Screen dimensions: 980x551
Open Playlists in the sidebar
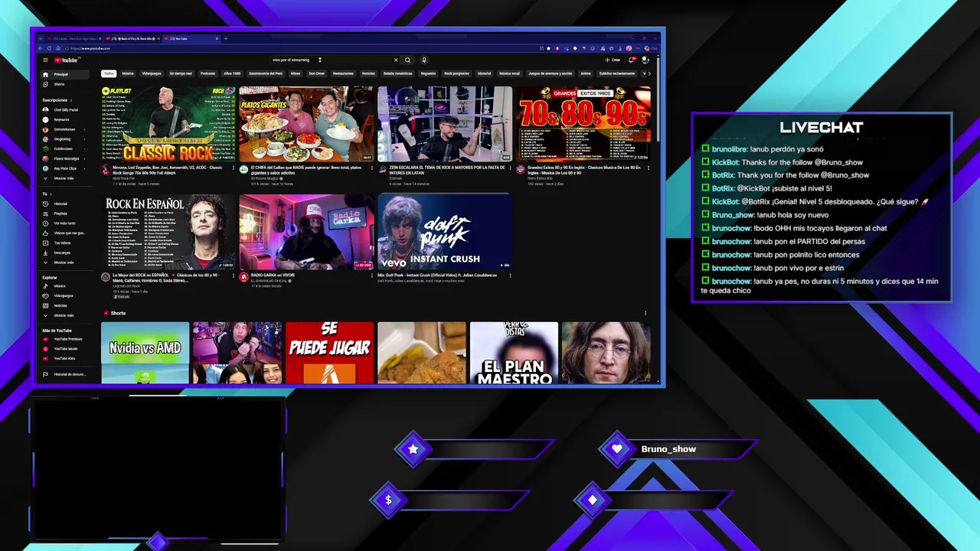click(64, 214)
